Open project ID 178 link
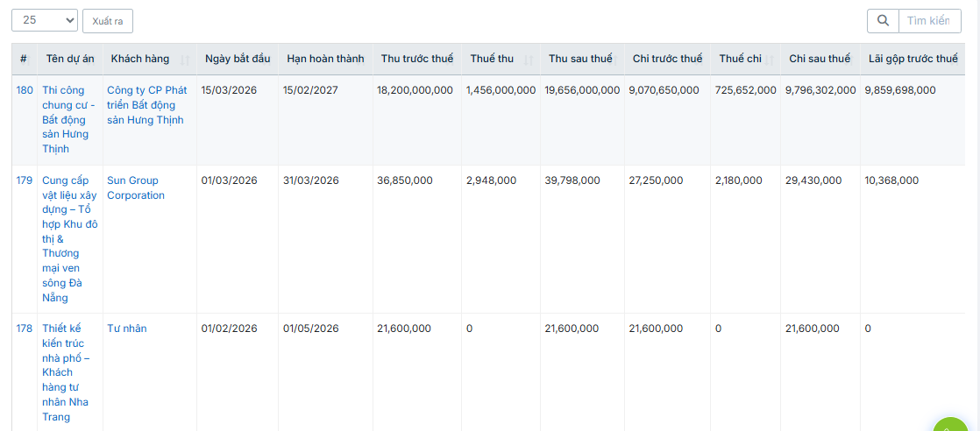The height and width of the screenshot is (431, 980). pyautogui.click(x=25, y=329)
